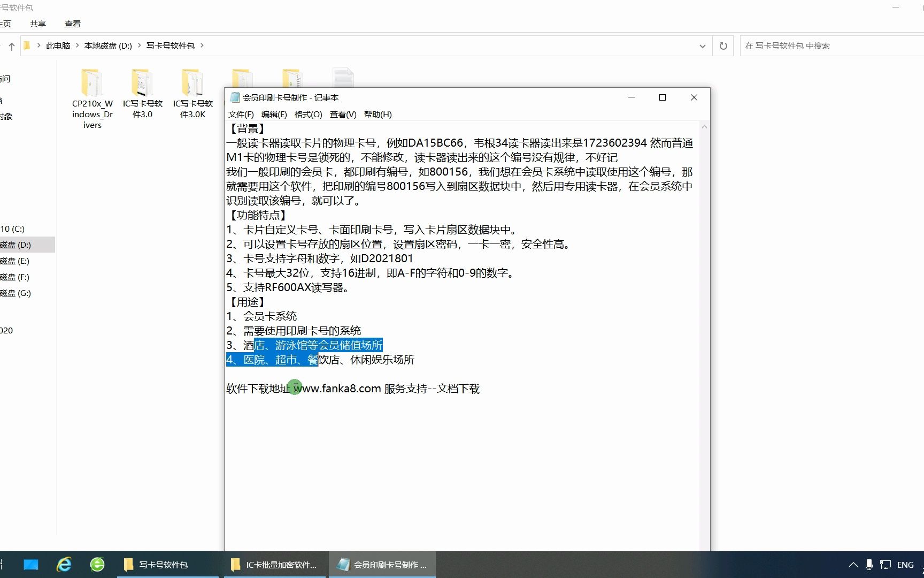Open the network tray icon
The height and width of the screenshot is (578, 924).
(x=885, y=565)
